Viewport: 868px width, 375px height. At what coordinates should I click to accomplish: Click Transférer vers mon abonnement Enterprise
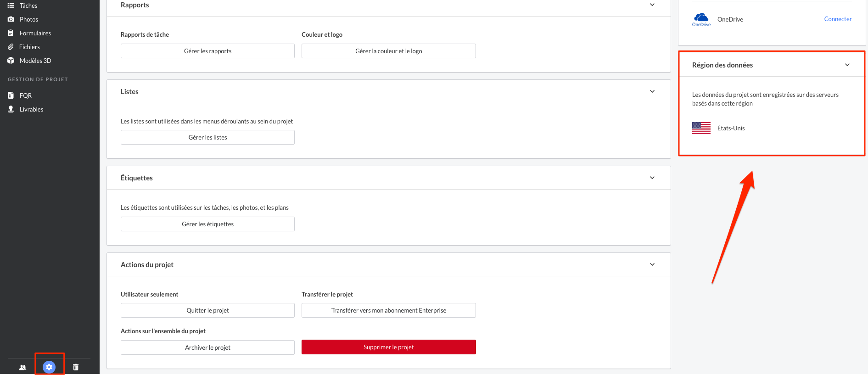coord(388,310)
